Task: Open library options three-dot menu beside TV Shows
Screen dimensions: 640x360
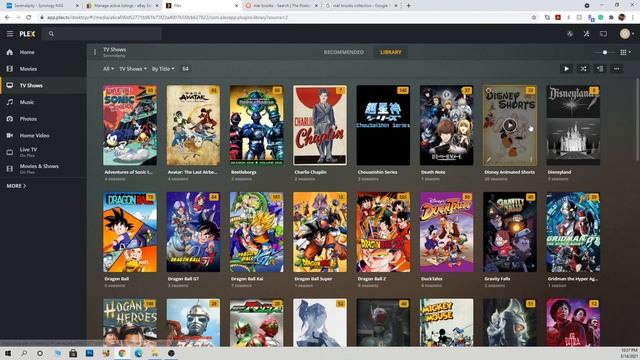Action: click(95, 52)
